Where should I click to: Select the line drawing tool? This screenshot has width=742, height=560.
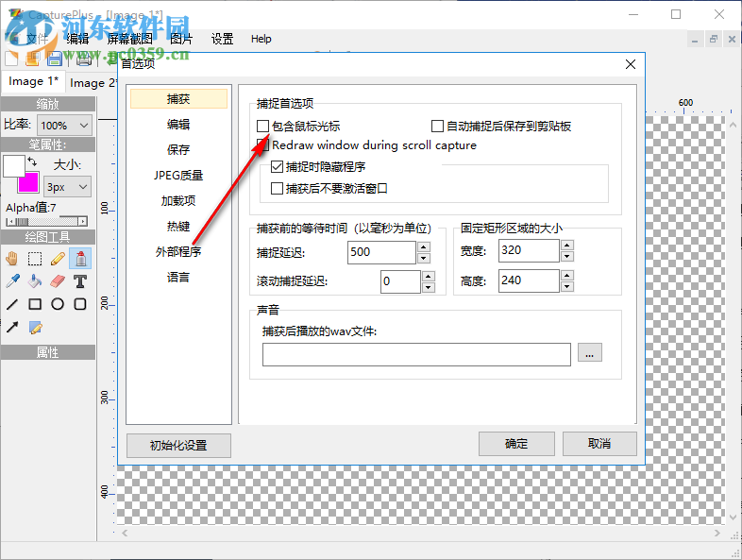pyautogui.click(x=12, y=304)
